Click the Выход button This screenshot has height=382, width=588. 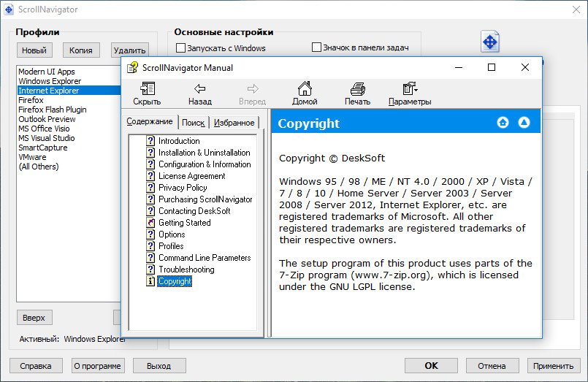tap(159, 366)
